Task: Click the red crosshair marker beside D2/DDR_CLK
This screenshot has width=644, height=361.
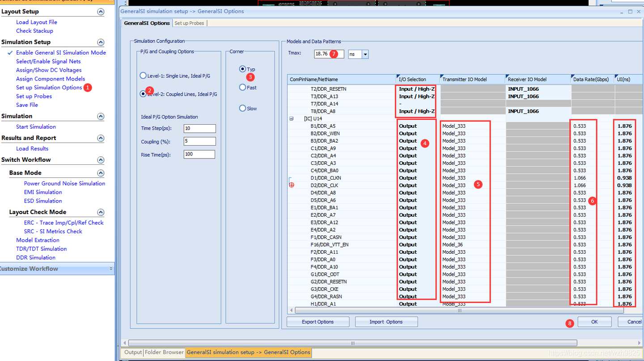Action: [292, 185]
